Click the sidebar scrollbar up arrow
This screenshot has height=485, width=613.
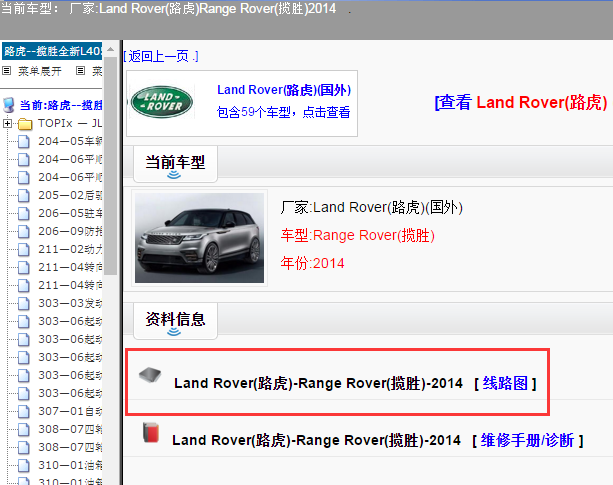pyautogui.click(x=110, y=50)
